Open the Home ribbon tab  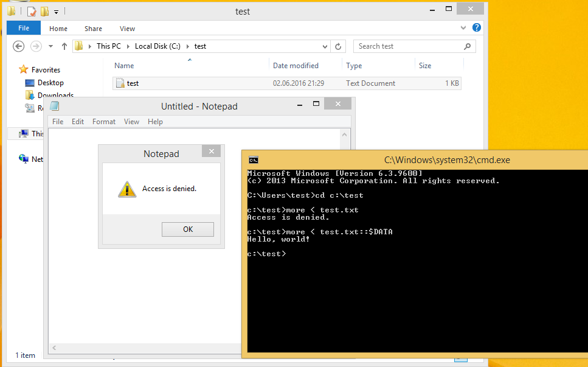(x=58, y=29)
